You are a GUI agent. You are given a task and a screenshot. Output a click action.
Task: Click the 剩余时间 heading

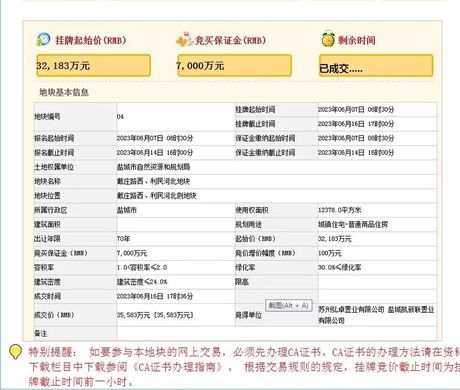click(x=357, y=40)
